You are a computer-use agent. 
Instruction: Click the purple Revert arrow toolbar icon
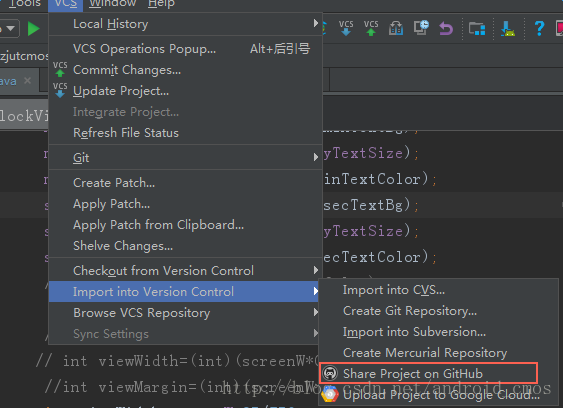pyautogui.click(x=446, y=28)
